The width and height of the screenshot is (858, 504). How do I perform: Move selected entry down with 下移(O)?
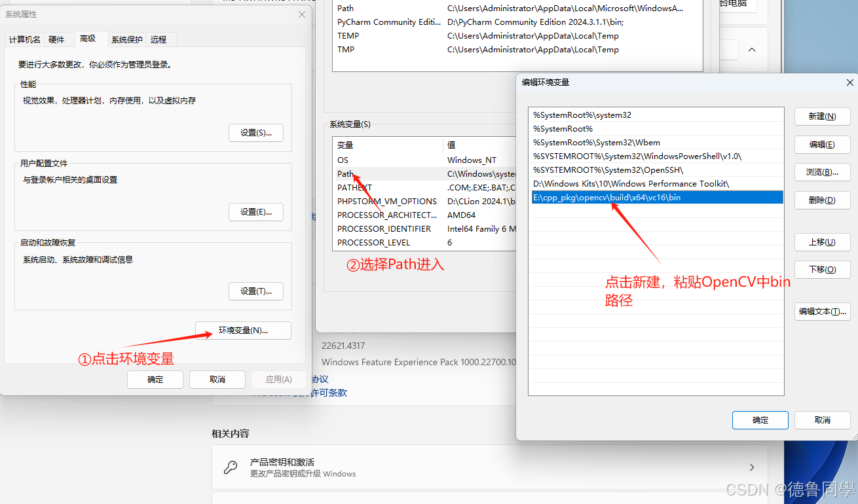point(822,270)
